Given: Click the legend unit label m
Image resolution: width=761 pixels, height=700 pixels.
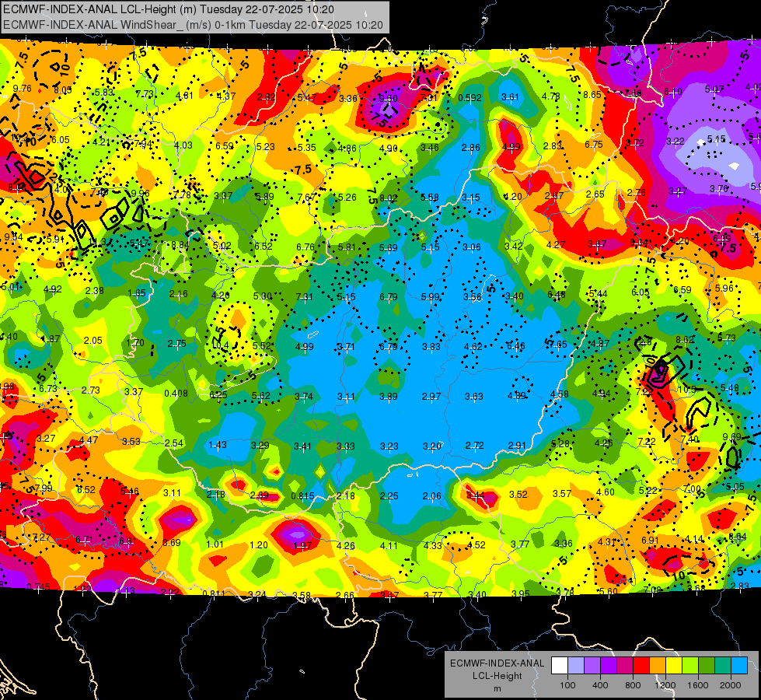Looking at the screenshot, I should pyautogui.click(x=497, y=689).
